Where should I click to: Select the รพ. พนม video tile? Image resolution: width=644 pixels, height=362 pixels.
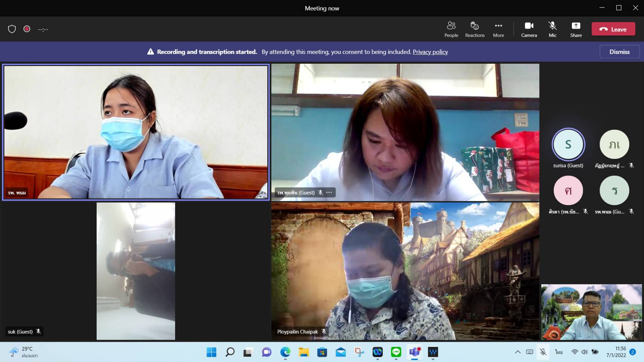[x=136, y=132]
